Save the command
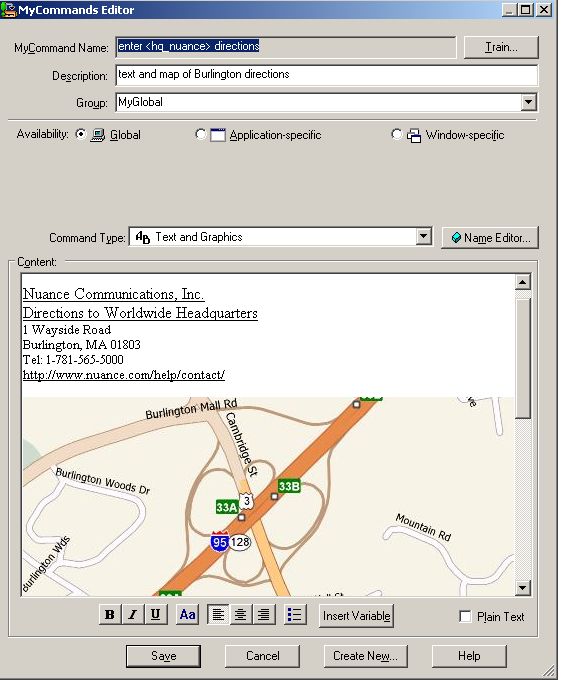Screen dimensions: 563x680 point(164,656)
